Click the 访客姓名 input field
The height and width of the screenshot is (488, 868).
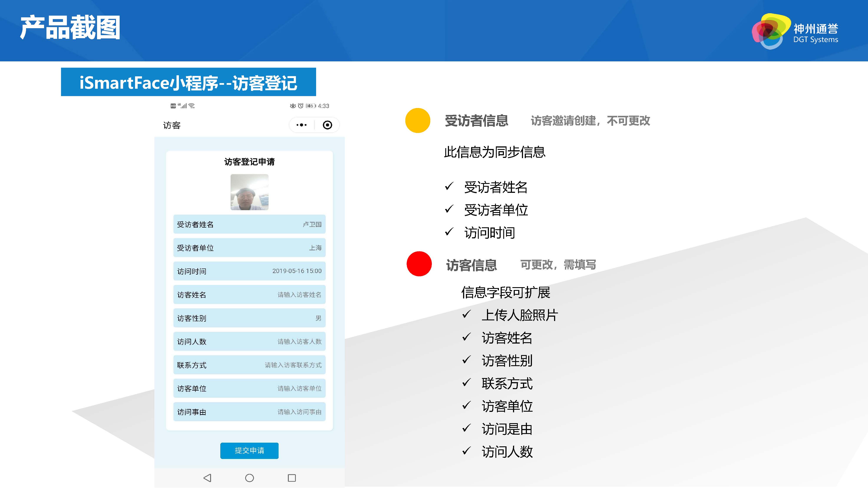[x=249, y=295]
